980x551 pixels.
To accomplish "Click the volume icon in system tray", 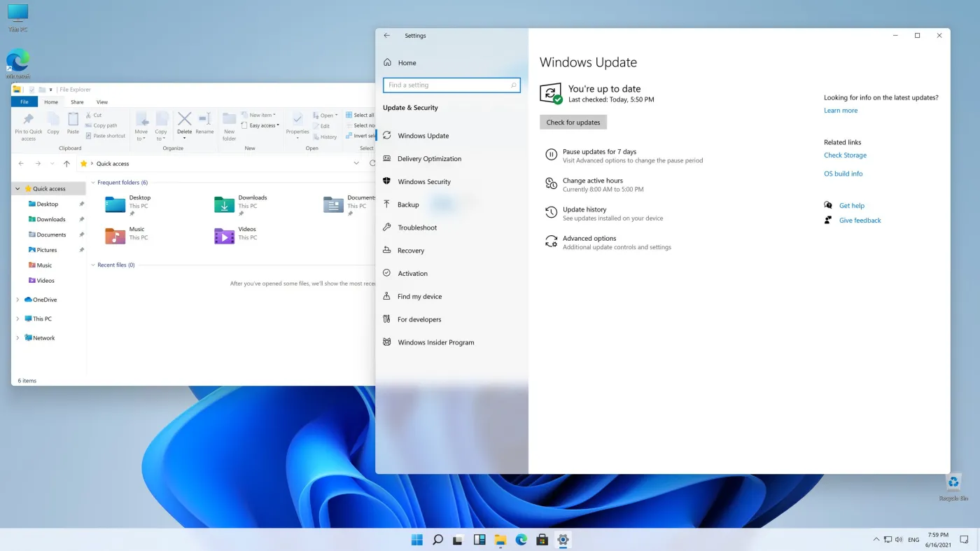I will click(x=898, y=540).
